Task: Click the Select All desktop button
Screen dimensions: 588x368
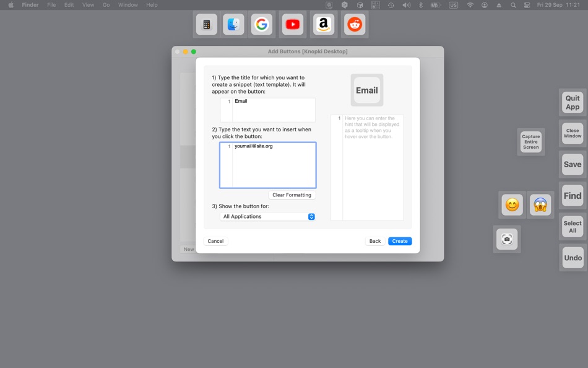Action: pos(573,227)
